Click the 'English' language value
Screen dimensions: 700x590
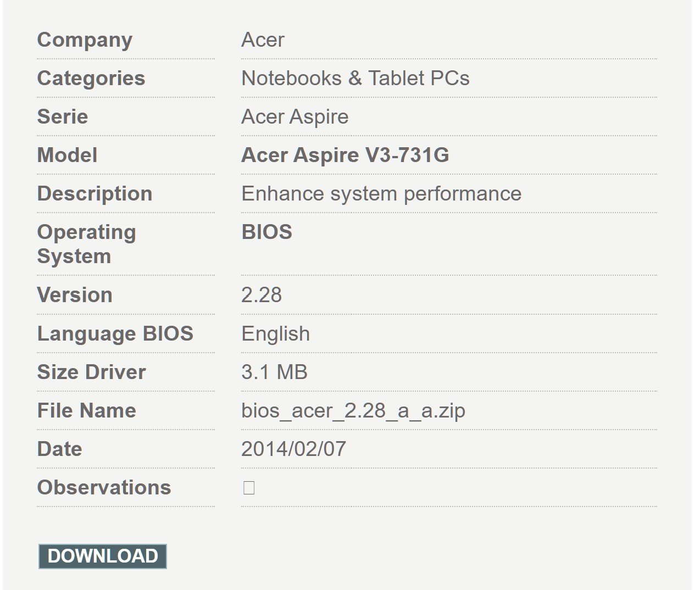point(275,334)
